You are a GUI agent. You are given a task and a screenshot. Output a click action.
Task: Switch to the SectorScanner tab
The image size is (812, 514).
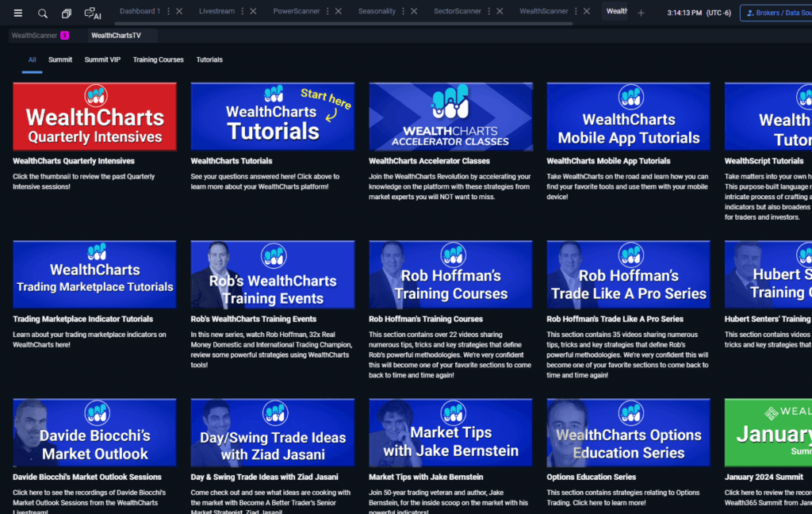tap(458, 11)
